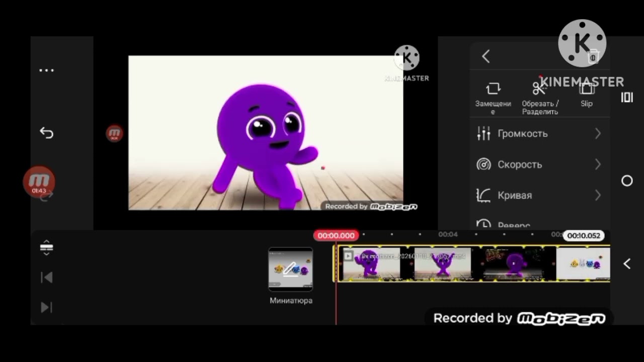Select the purple character video clip on timeline
The width and height of the screenshot is (644, 362).
(473, 263)
